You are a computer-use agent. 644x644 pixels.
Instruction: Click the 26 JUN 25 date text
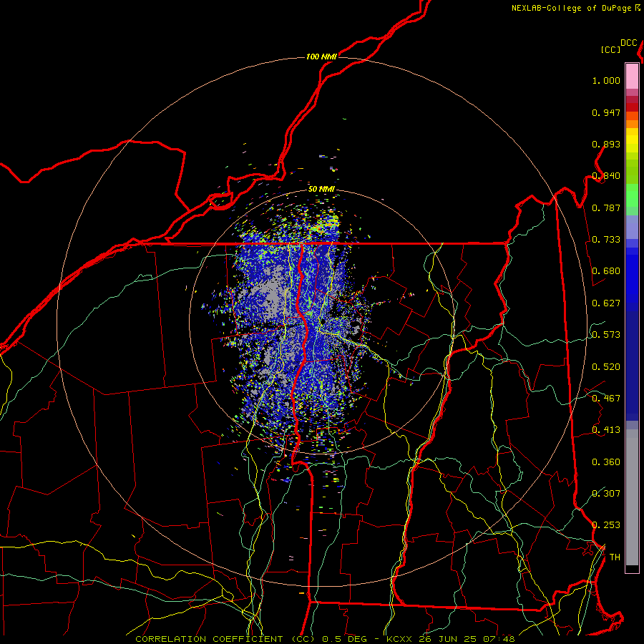point(447,639)
